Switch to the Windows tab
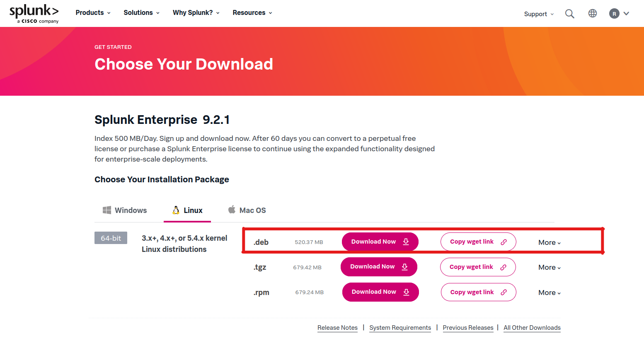This screenshot has width=644, height=353. coord(125,210)
